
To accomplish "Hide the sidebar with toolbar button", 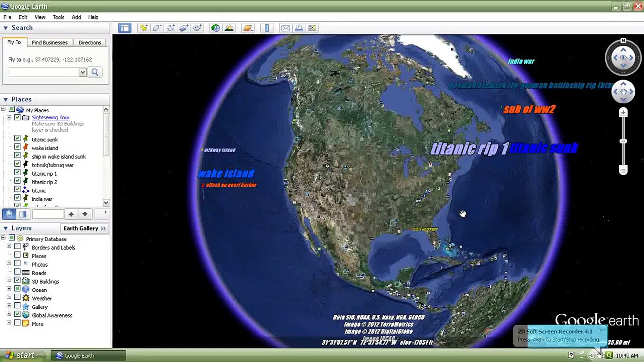I will [124, 28].
